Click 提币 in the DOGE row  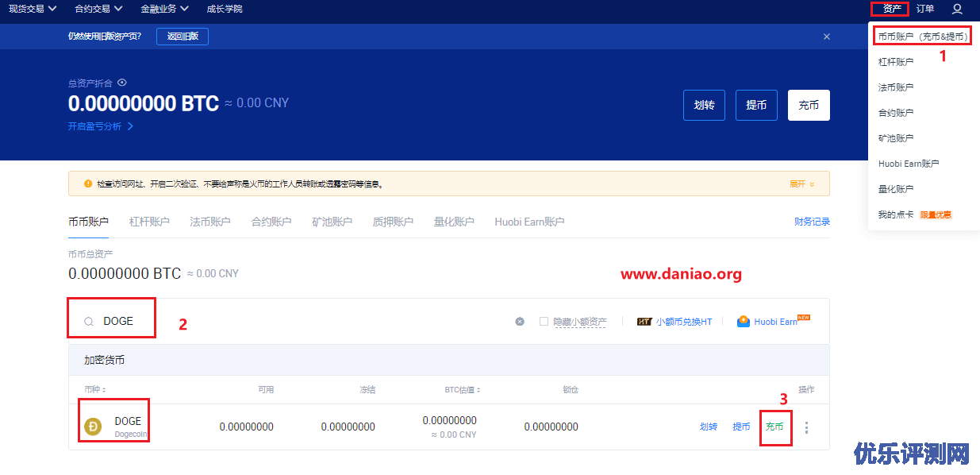[741, 427]
